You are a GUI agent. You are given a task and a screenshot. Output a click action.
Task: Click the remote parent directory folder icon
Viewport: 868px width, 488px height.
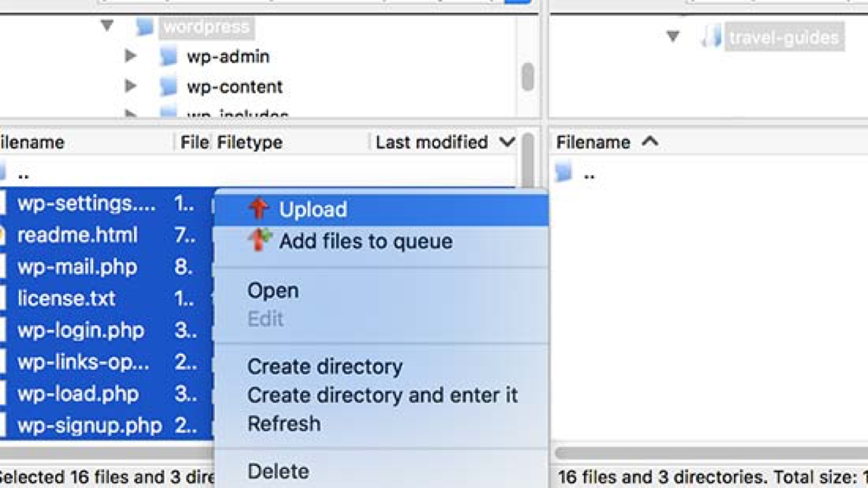pos(564,173)
